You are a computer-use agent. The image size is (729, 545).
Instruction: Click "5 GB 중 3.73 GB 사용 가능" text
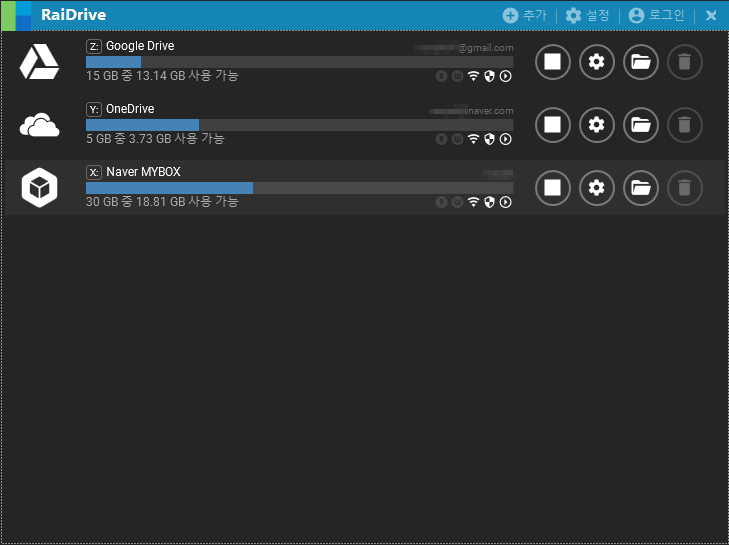coord(155,139)
